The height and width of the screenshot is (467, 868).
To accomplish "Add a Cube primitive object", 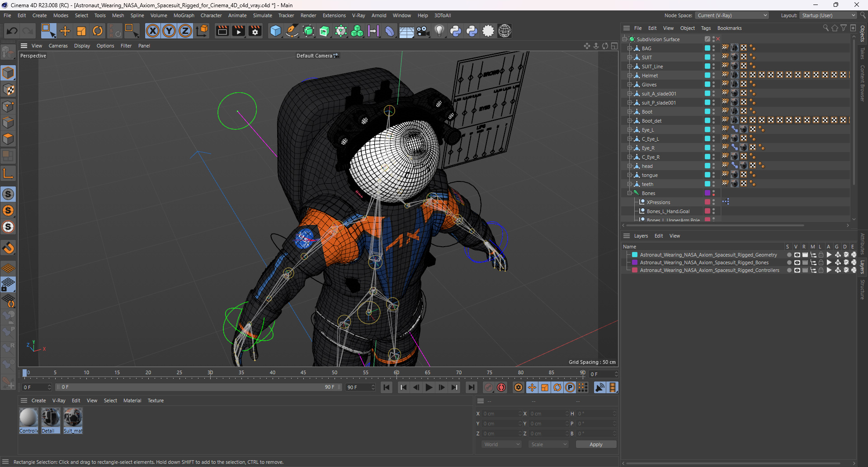I will [x=275, y=31].
